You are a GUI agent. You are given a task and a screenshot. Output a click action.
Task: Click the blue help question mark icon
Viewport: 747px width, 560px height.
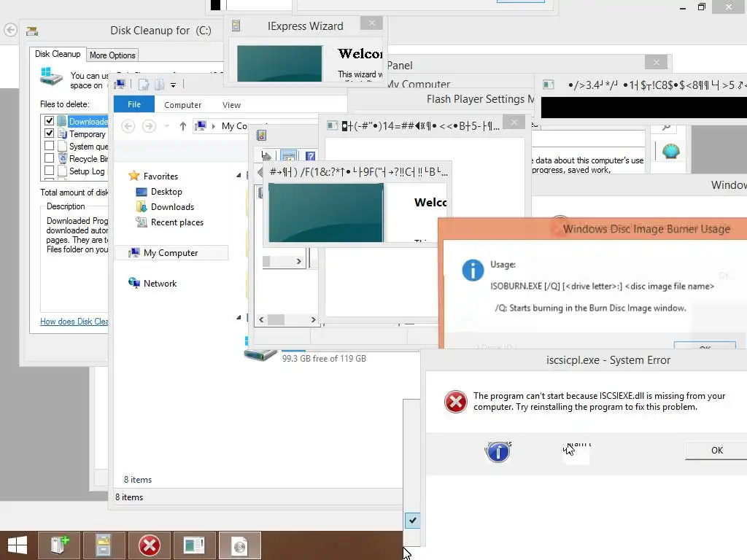coord(310,156)
